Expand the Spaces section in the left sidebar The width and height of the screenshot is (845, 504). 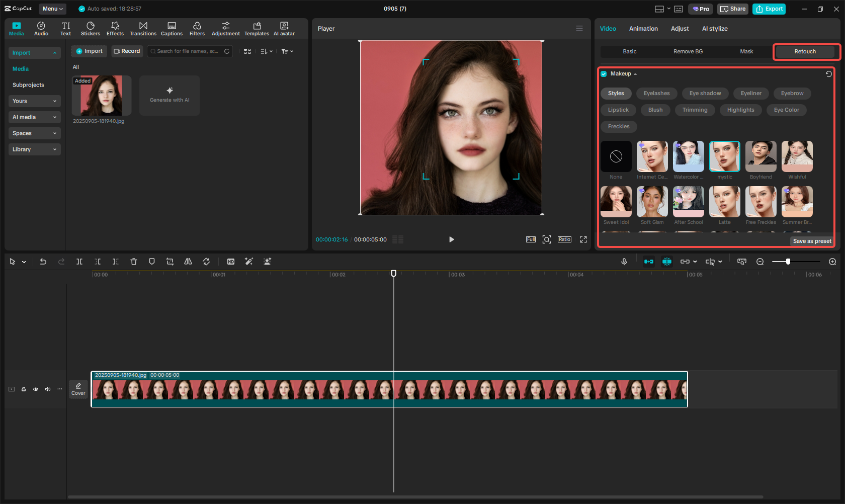coord(34,133)
